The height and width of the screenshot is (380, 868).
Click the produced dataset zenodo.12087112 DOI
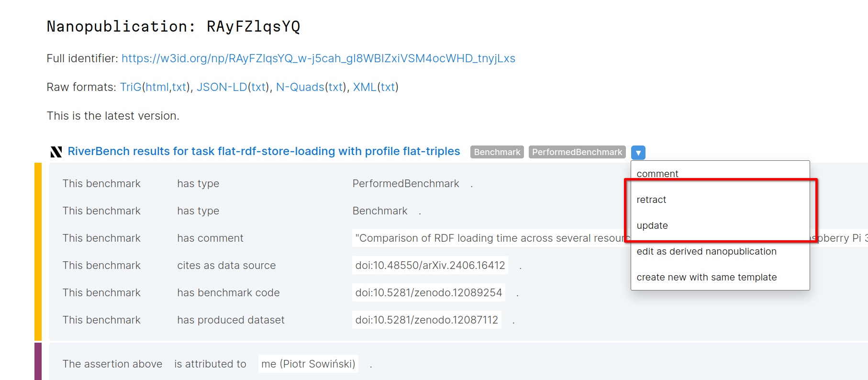[426, 320]
